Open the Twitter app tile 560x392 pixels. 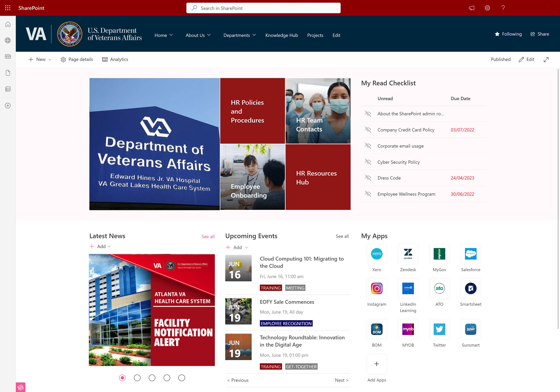click(439, 329)
